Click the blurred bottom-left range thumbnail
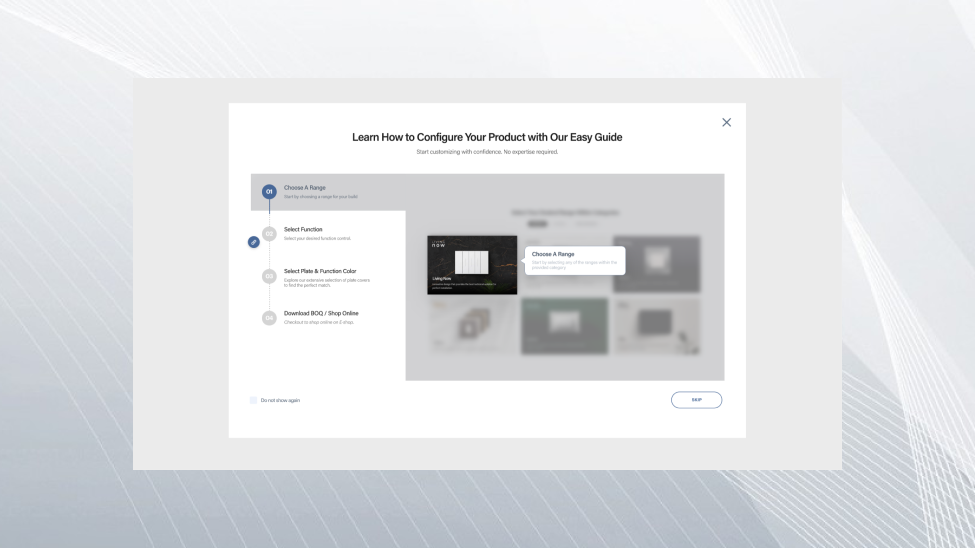Screen dimensions: 975x548 point(472,325)
